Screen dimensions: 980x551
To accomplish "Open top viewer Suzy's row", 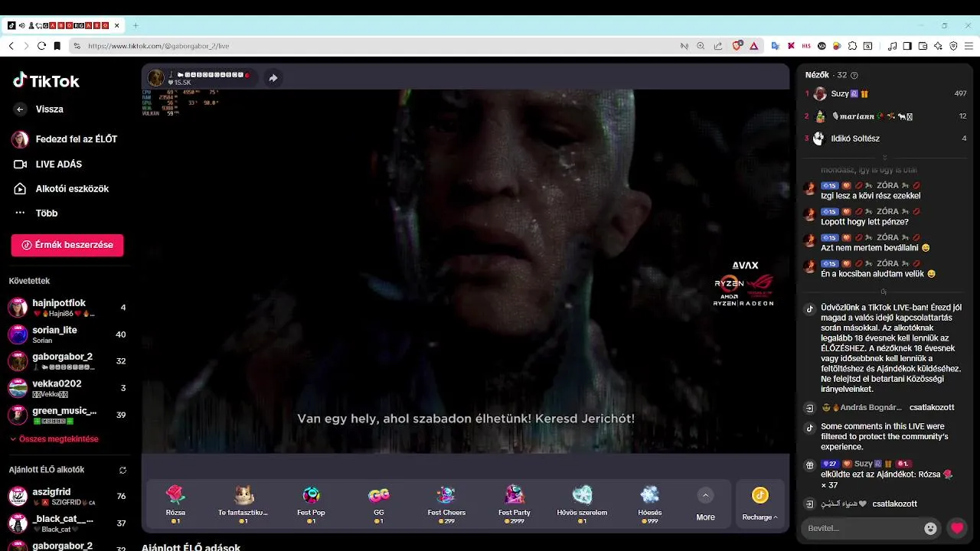I will tap(885, 93).
